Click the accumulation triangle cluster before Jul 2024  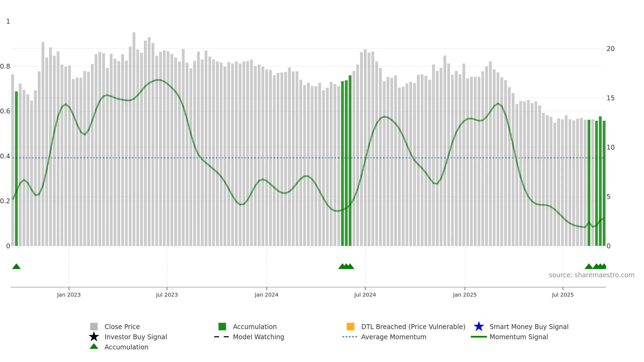pyautogui.click(x=346, y=266)
